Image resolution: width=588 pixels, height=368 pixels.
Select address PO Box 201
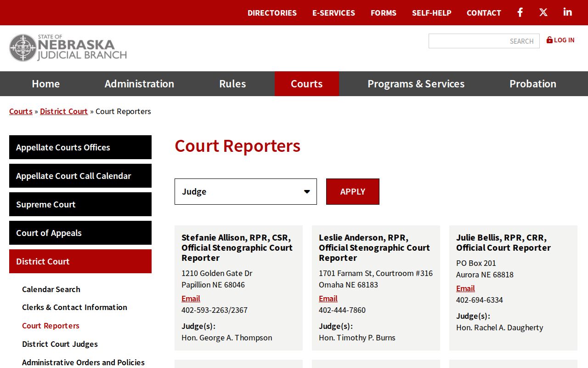tap(476, 263)
